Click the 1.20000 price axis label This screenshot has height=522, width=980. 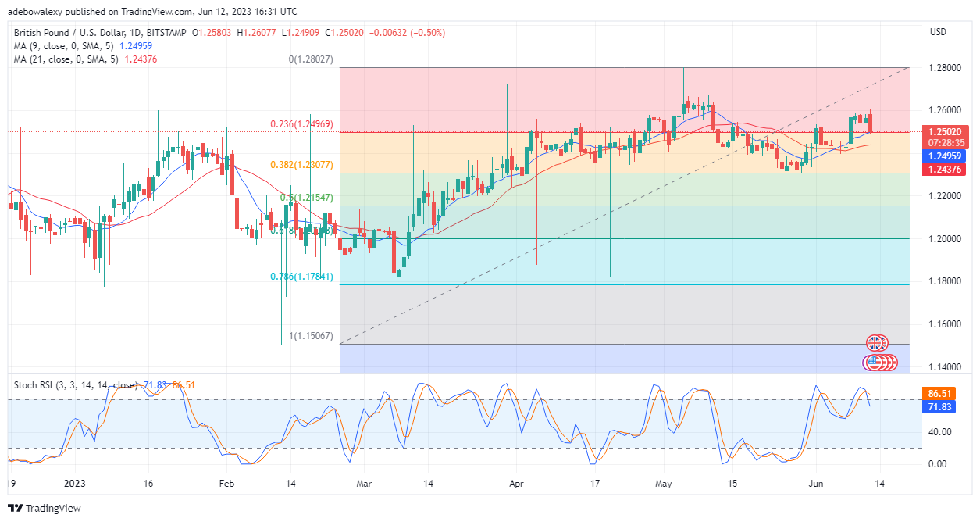click(x=943, y=238)
